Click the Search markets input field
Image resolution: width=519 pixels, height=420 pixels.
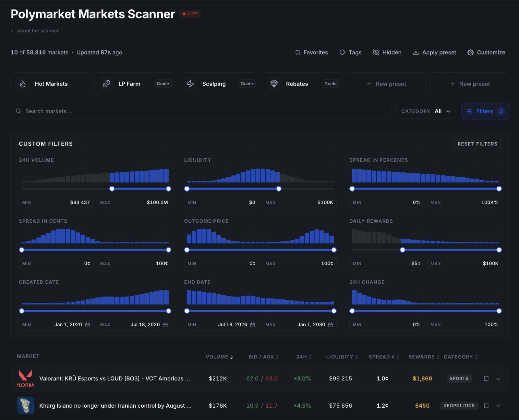[x=201, y=111]
